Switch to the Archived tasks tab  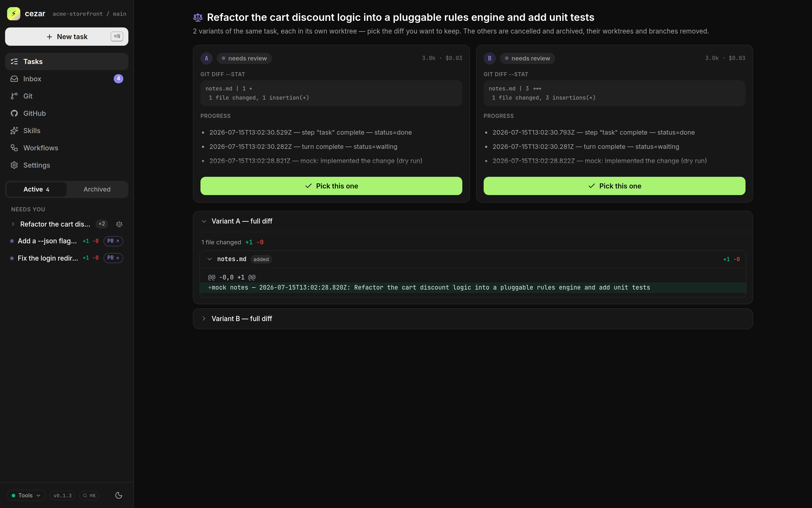[97, 189]
